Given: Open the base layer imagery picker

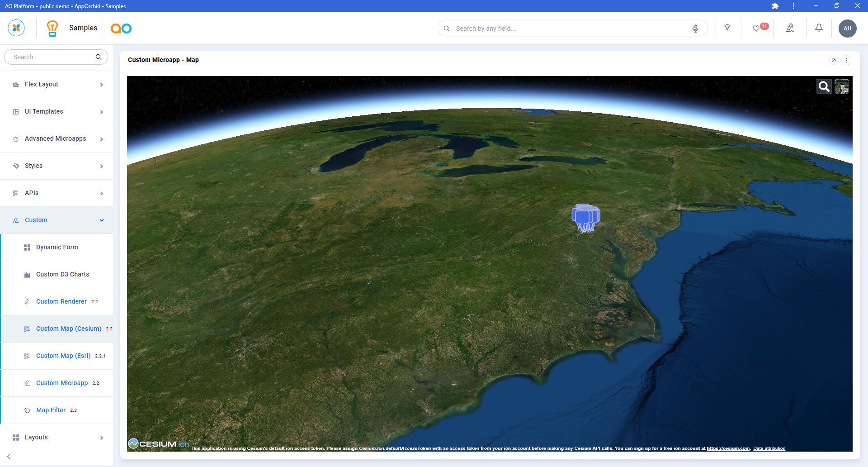Looking at the screenshot, I should [x=841, y=86].
